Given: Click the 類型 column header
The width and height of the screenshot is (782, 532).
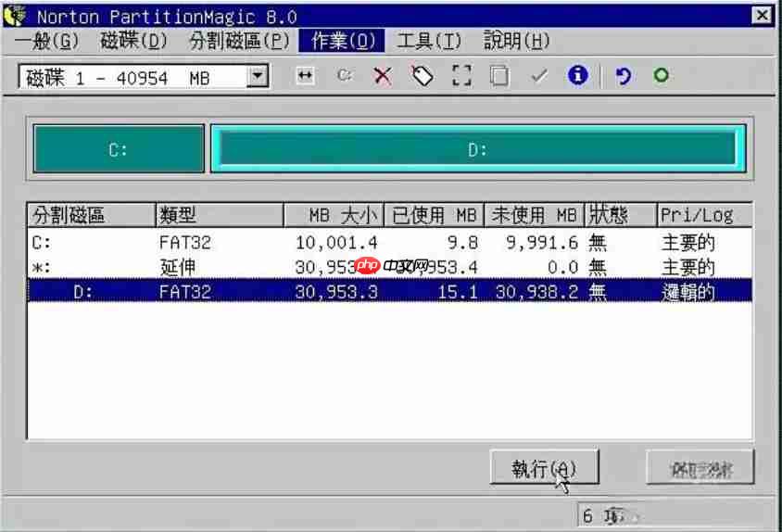Looking at the screenshot, I should pyautogui.click(x=220, y=215).
